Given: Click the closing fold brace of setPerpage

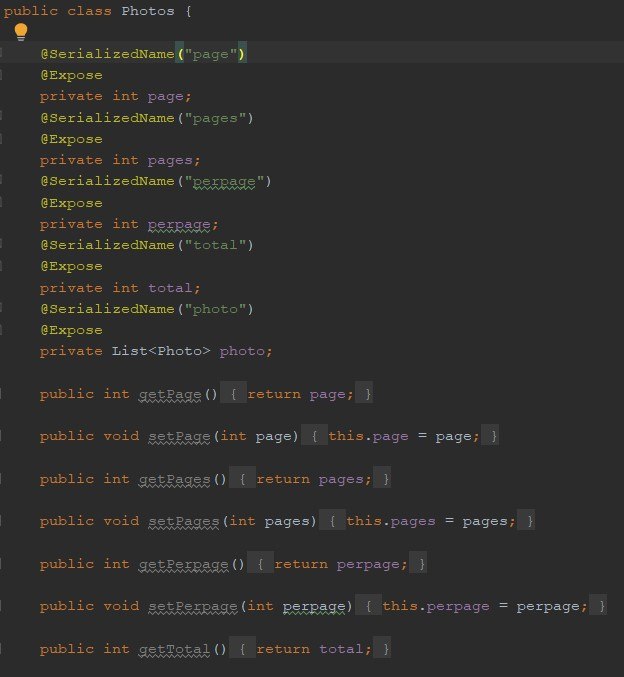Looking at the screenshot, I should (x=599, y=605).
